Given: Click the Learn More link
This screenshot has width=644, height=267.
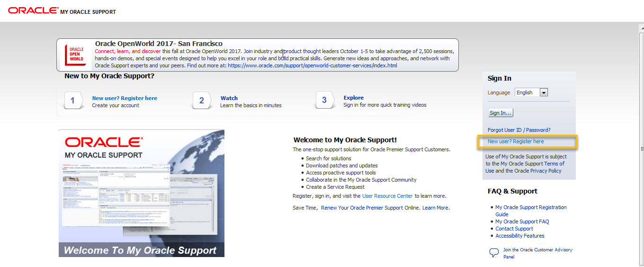Looking at the screenshot, I should point(435,208).
